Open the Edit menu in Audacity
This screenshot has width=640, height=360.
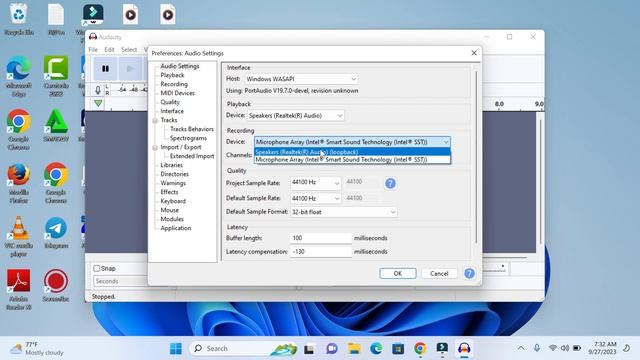click(109, 49)
